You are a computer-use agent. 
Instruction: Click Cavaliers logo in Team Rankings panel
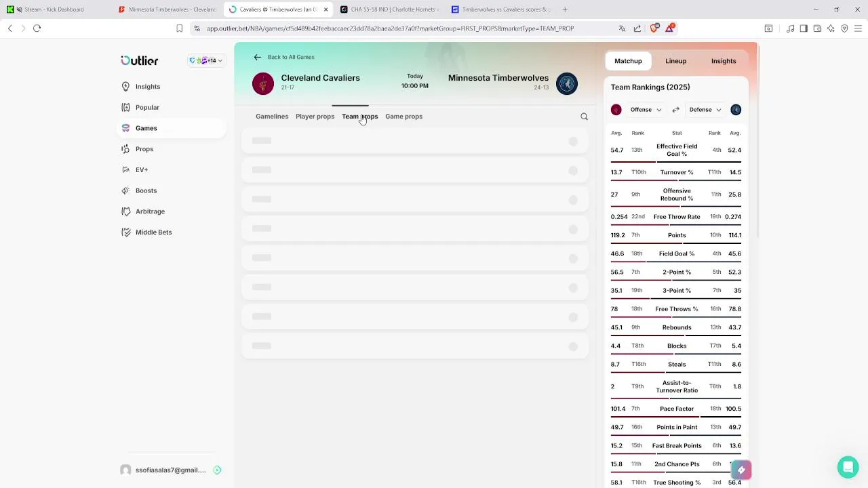[616, 110]
